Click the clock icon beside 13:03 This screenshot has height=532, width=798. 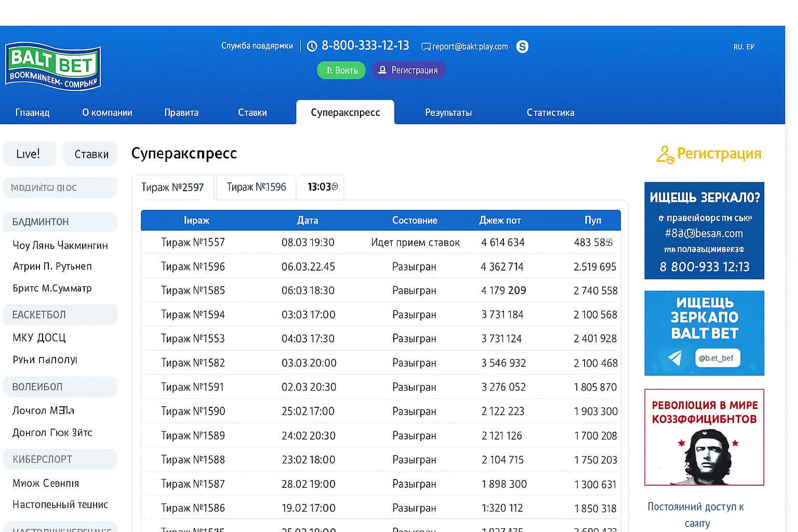(335, 187)
